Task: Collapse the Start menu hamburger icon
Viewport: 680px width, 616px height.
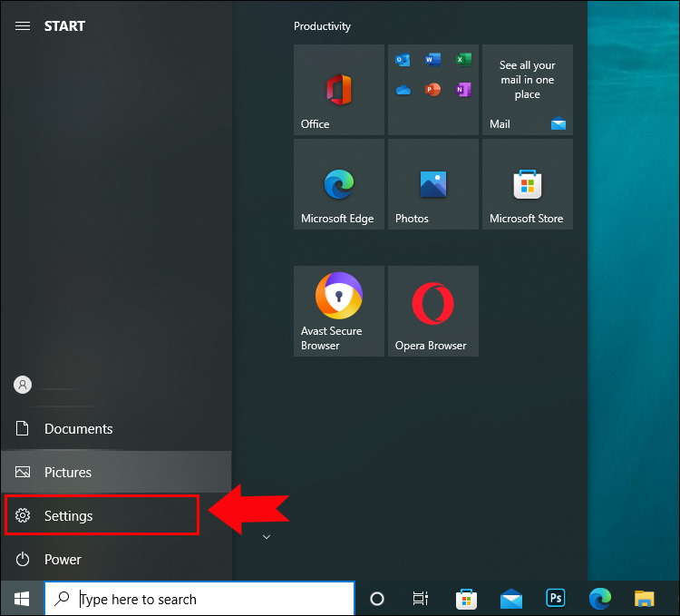Action: pos(23,26)
